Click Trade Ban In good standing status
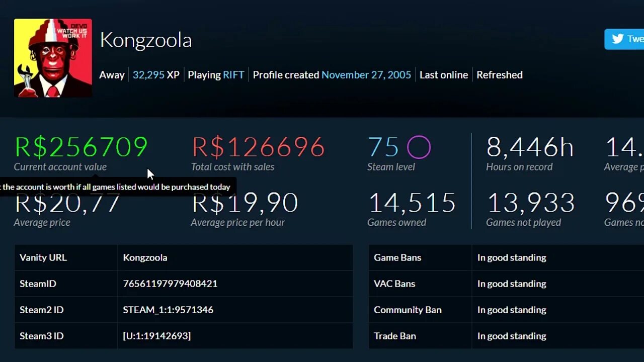Screen dimensions: 644x362 coord(512,336)
